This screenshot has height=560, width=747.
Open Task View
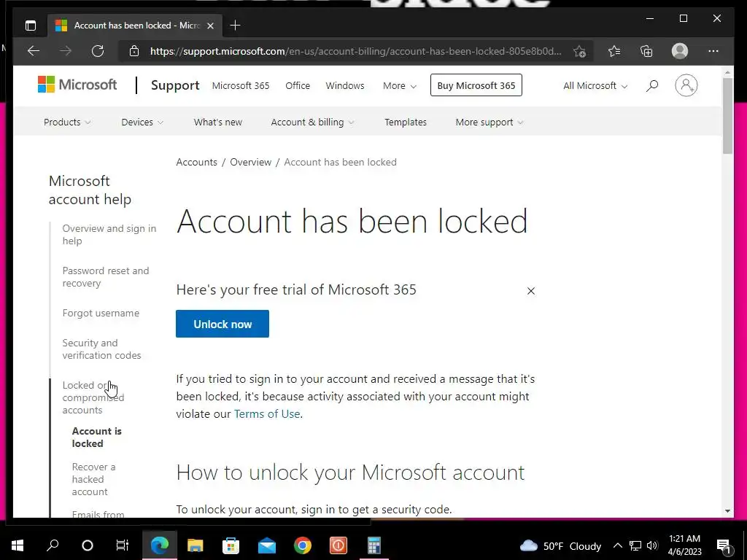point(123,545)
